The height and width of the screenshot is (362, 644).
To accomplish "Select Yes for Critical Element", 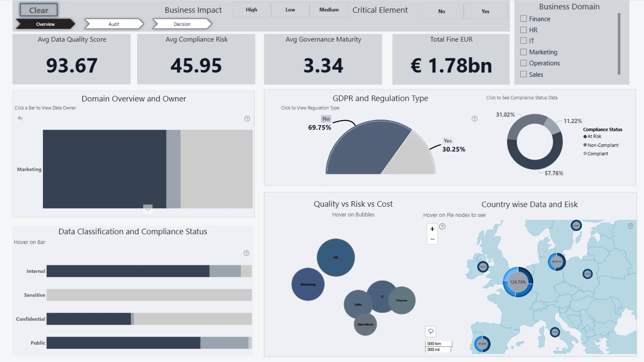I will tap(485, 11).
